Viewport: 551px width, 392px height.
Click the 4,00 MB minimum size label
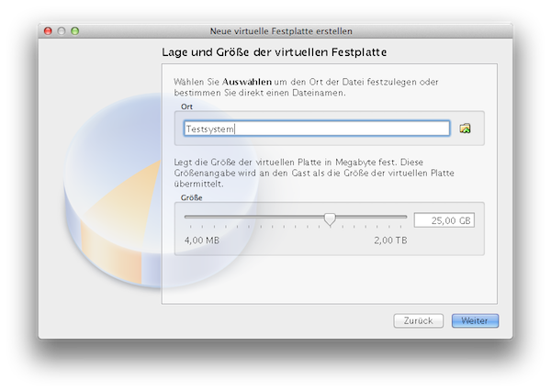point(202,241)
